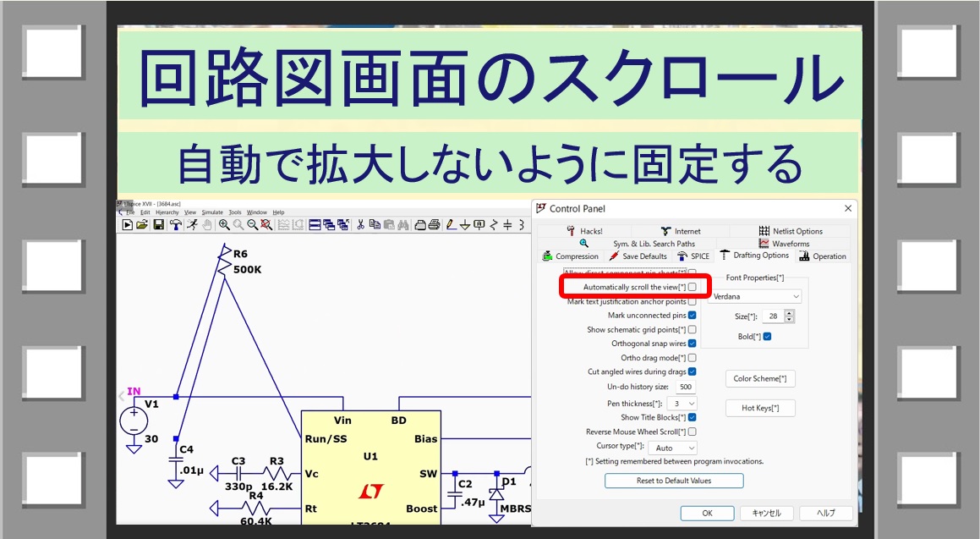Select the Draw Wire pencil tool
The width and height of the screenshot is (980, 539).
point(451,225)
